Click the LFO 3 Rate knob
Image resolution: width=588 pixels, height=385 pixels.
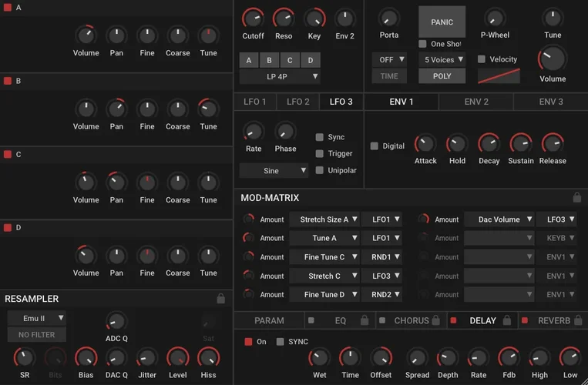254,132
